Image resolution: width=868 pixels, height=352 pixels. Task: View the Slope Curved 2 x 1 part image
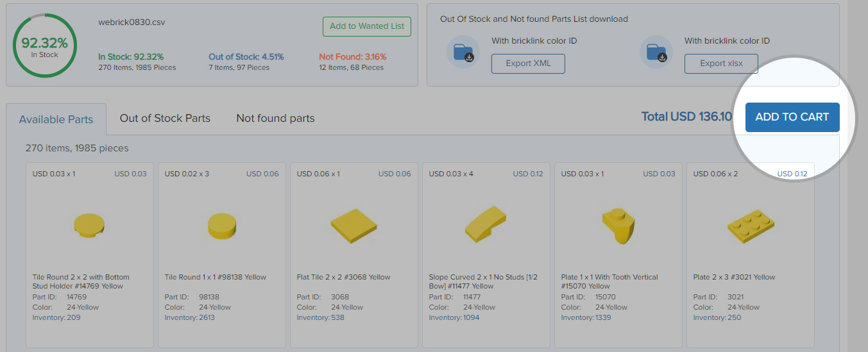(x=486, y=224)
